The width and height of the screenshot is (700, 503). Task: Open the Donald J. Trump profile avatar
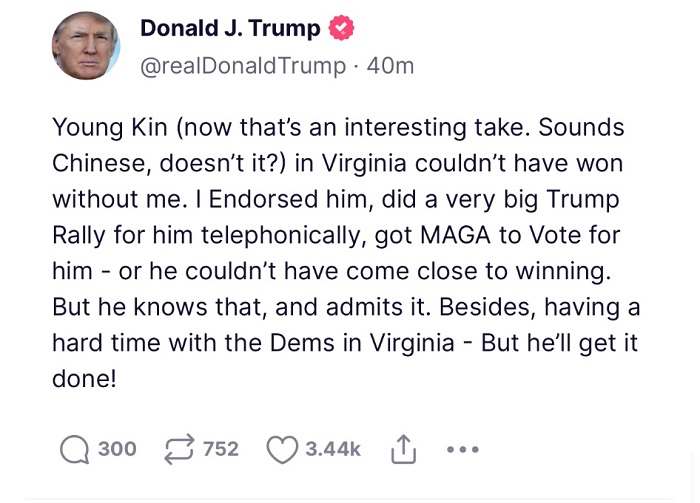pyautogui.click(x=87, y=48)
